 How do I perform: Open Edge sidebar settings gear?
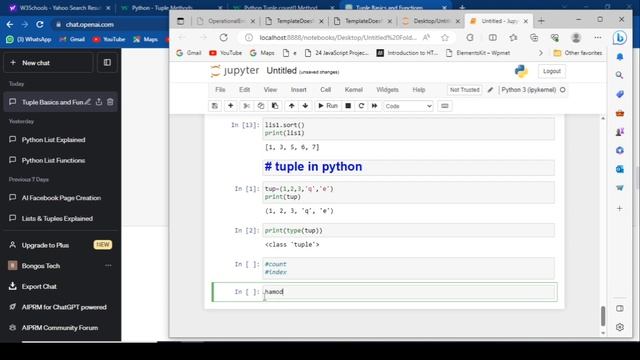[x=620, y=327]
